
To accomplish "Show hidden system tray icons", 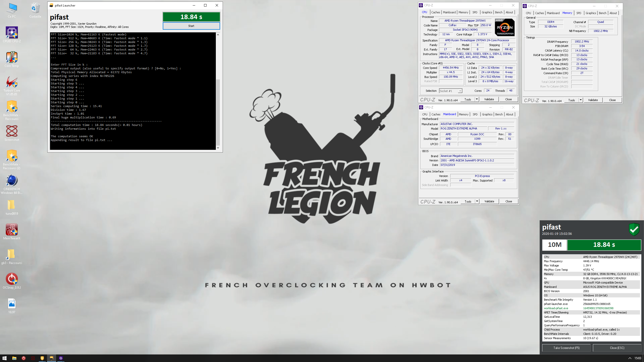I will 630,358.
